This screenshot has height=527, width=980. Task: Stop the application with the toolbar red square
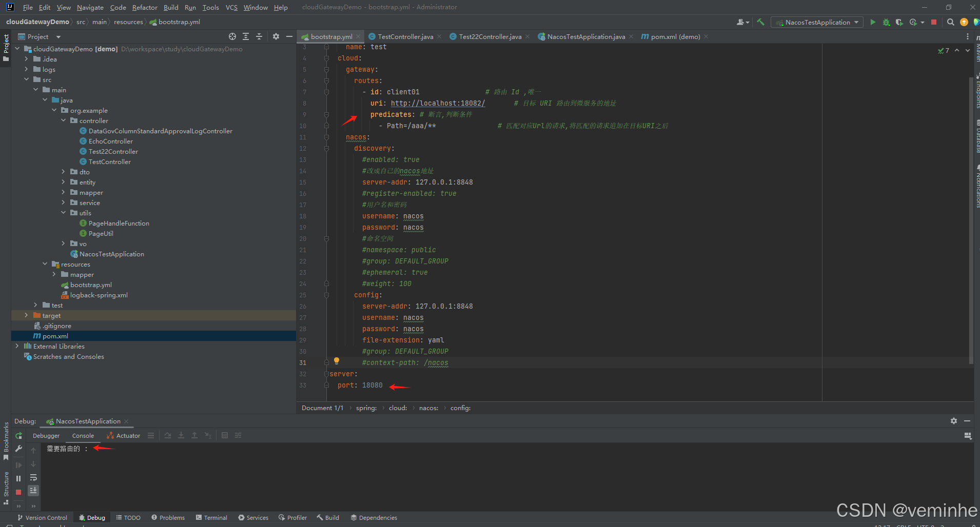(x=934, y=22)
